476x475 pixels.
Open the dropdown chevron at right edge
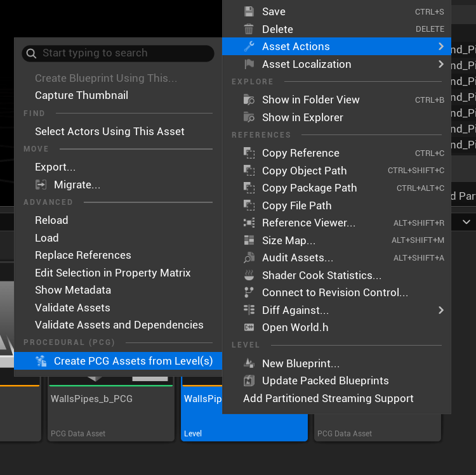[x=466, y=222]
